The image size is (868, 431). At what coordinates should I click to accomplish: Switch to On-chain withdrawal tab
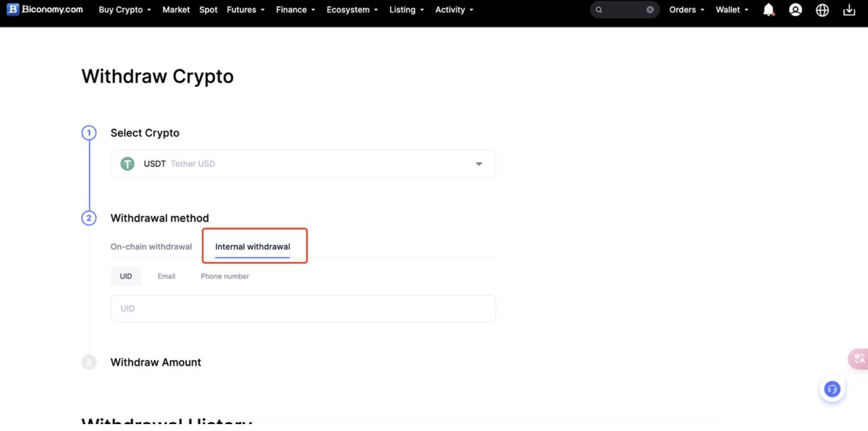tap(151, 246)
